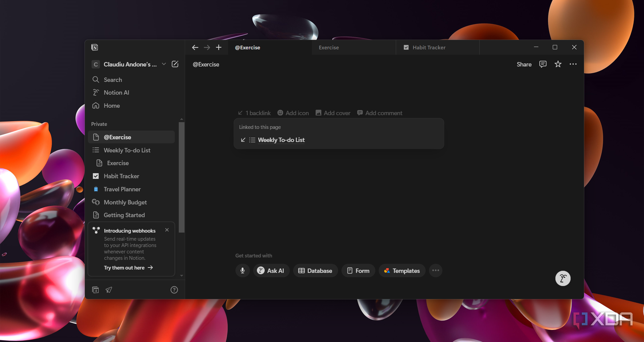The image size is (644, 342).
Task: Click the backlink arrow before Weekly To-do List
Action: click(x=243, y=140)
